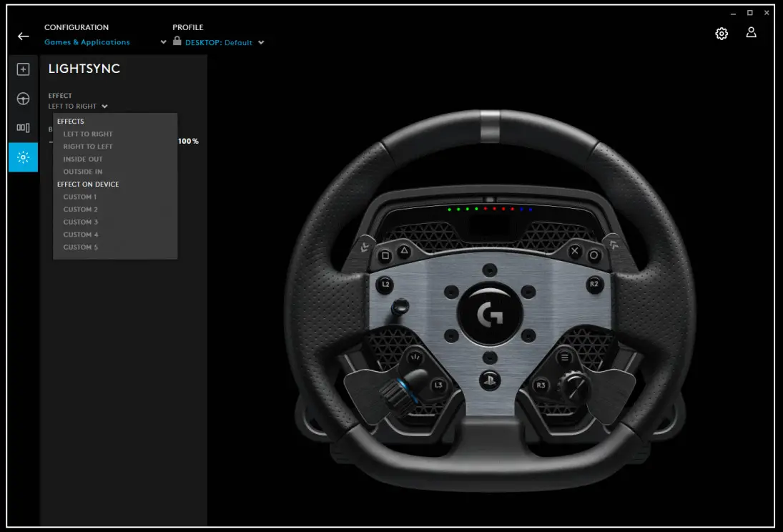Select the CUSTOM 5 device effect
This screenshot has height=532, width=783.
coord(79,247)
